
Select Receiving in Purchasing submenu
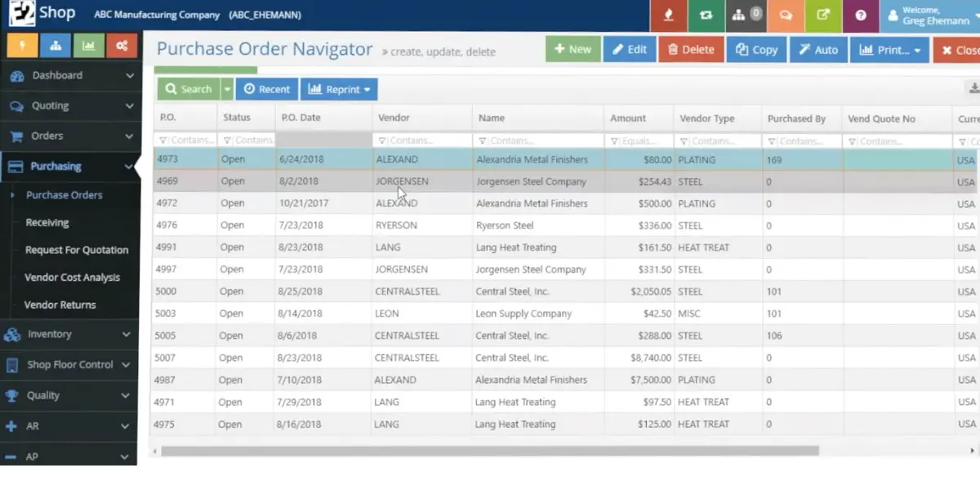pyautogui.click(x=47, y=222)
